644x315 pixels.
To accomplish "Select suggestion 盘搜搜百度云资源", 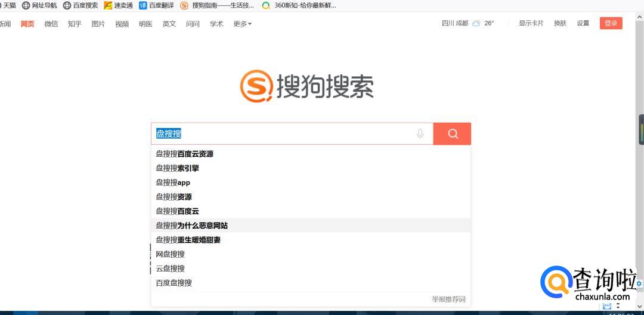I will coord(185,154).
